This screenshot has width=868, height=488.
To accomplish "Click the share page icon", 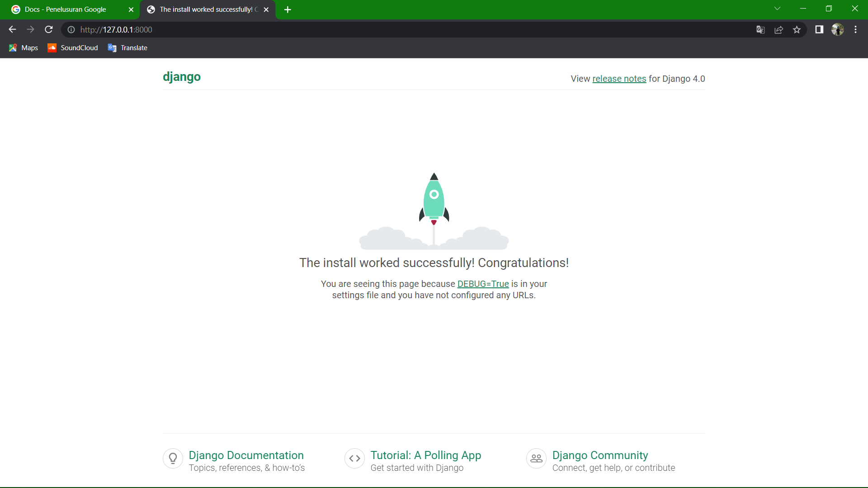I will [x=778, y=30].
